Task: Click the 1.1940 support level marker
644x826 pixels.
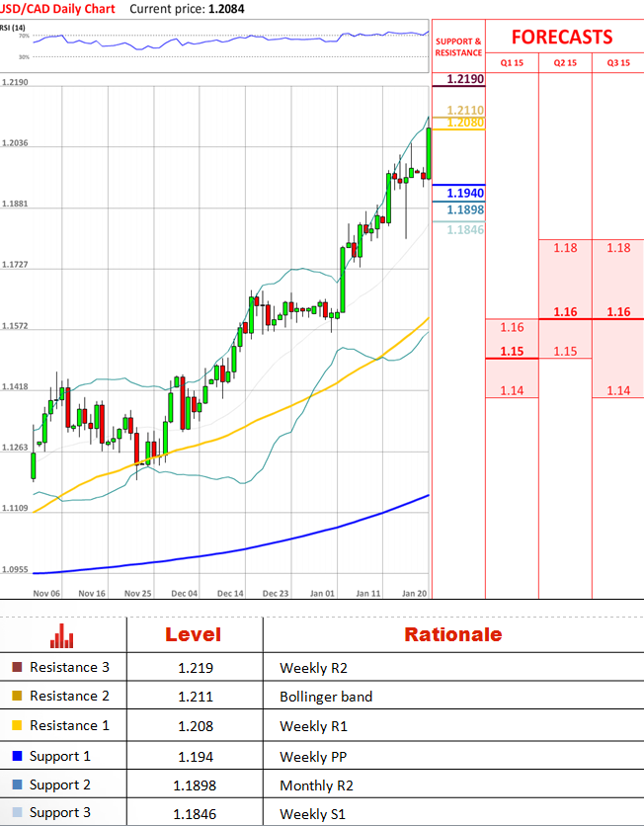Action: pos(465,193)
